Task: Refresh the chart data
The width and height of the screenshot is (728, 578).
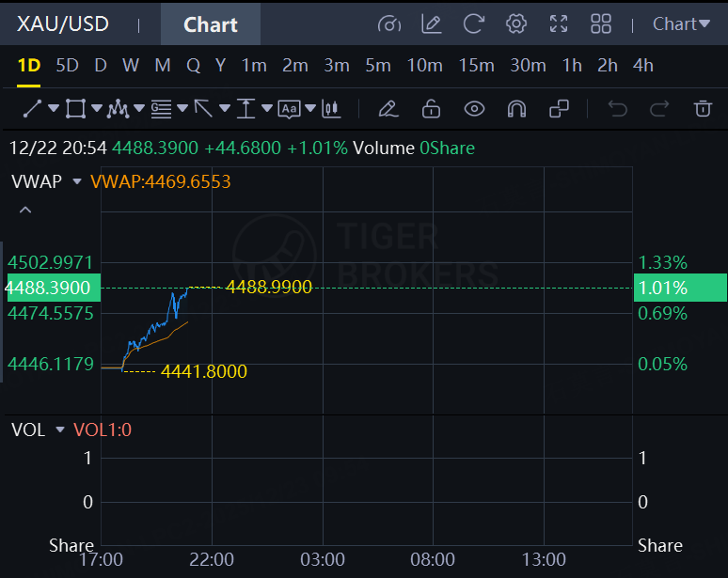Action: pyautogui.click(x=473, y=24)
